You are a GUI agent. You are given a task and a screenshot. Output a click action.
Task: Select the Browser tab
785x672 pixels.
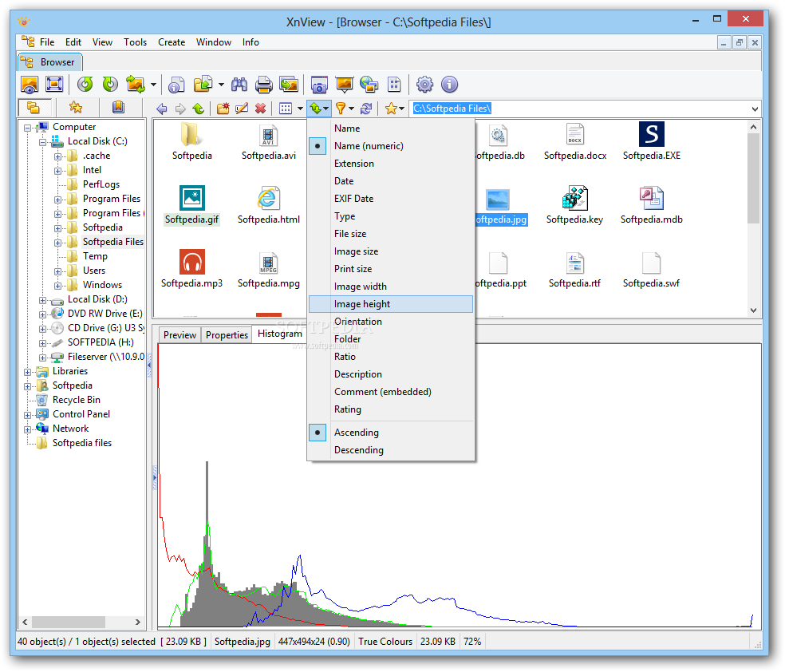pos(50,62)
